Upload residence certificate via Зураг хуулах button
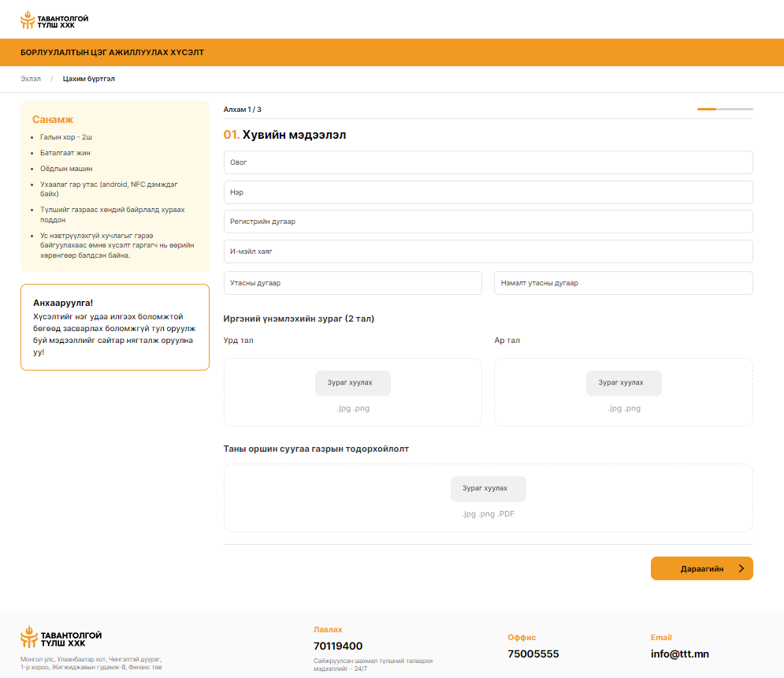Image resolution: width=784 pixels, height=678 pixels. point(488,489)
